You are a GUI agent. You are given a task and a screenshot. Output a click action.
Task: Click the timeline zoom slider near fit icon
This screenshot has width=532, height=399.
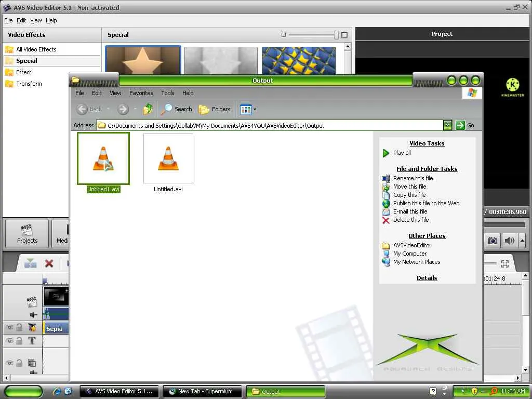pyautogui.click(x=490, y=263)
